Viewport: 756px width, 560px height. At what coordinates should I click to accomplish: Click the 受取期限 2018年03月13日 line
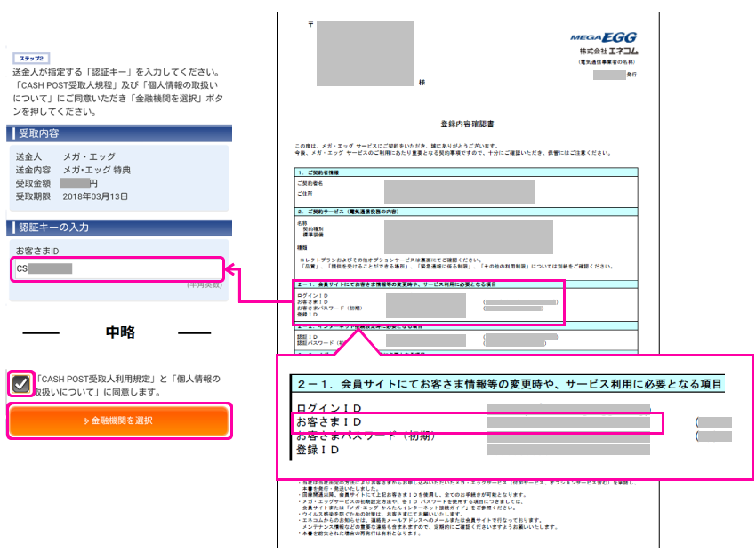click(x=72, y=196)
